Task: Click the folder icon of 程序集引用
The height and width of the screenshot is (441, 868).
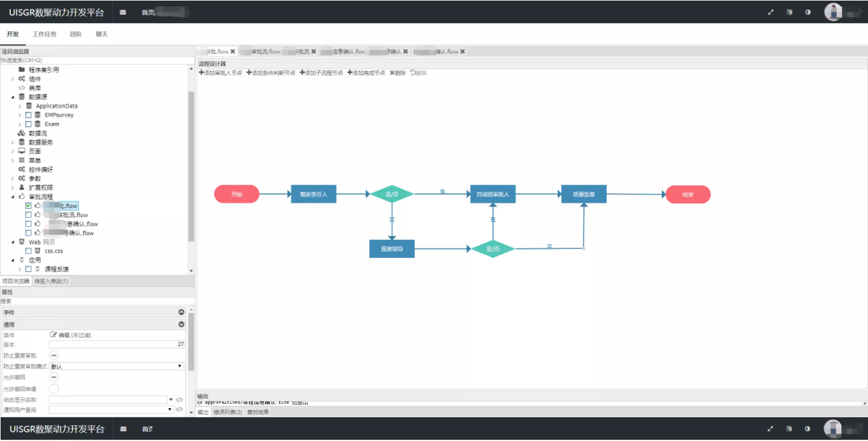Action: pyautogui.click(x=21, y=69)
